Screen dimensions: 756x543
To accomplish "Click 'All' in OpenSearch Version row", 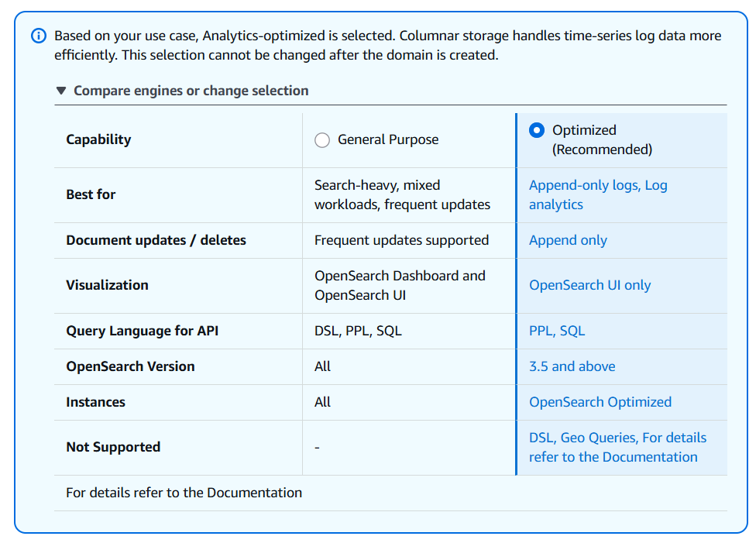I will click(322, 366).
